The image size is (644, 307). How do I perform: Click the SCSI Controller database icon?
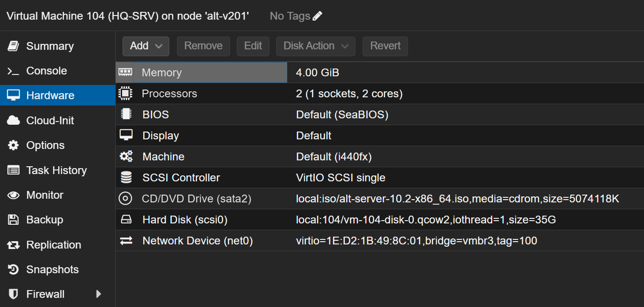point(126,177)
